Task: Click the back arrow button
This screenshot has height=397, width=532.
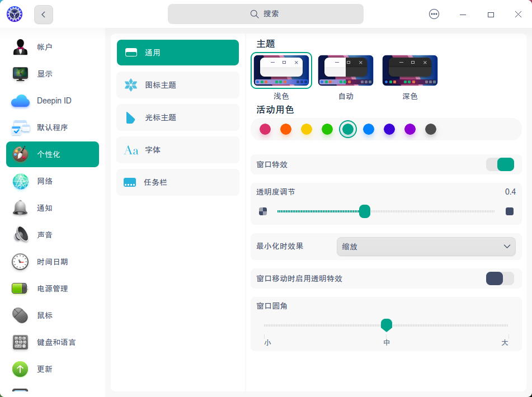Action: [x=43, y=15]
